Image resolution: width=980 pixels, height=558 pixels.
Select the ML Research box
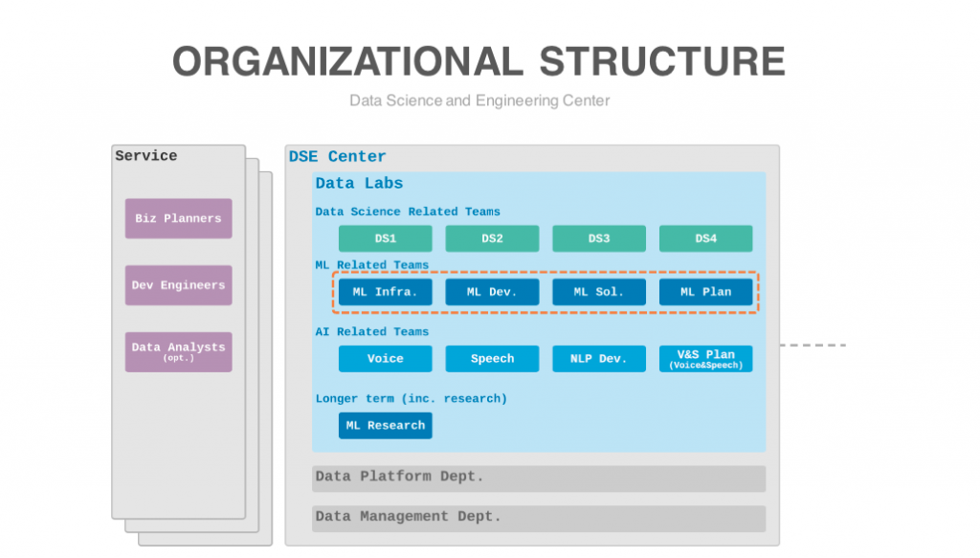point(385,426)
